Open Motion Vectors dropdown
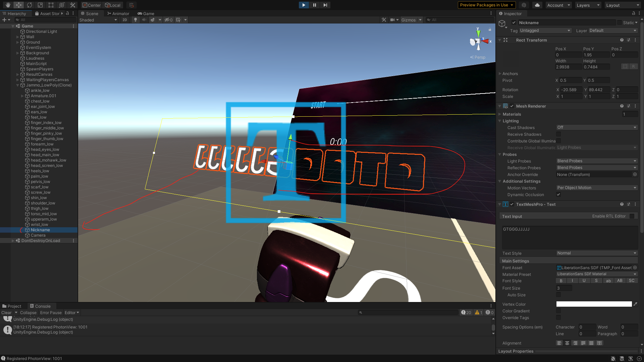Viewport: 644px width, 362px height. click(597, 188)
